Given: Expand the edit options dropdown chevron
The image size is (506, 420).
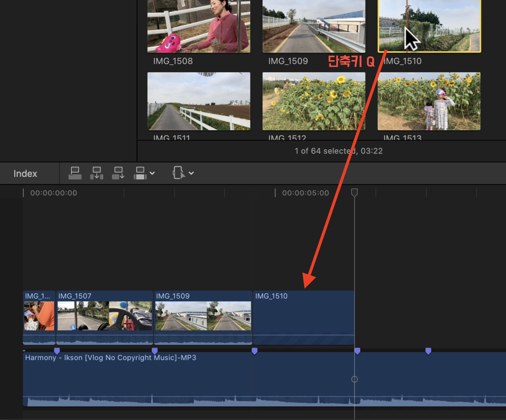Looking at the screenshot, I should click(x=152, y=173).
